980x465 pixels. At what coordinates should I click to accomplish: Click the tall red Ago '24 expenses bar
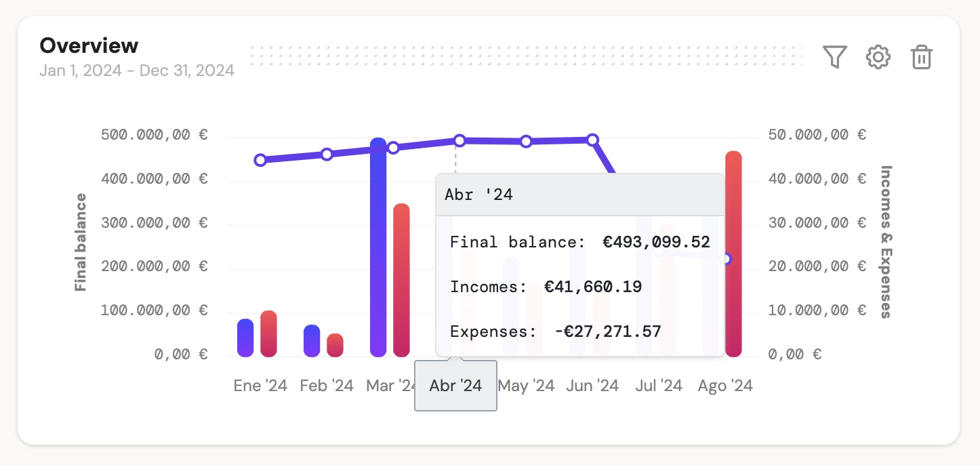coord(733,254)
